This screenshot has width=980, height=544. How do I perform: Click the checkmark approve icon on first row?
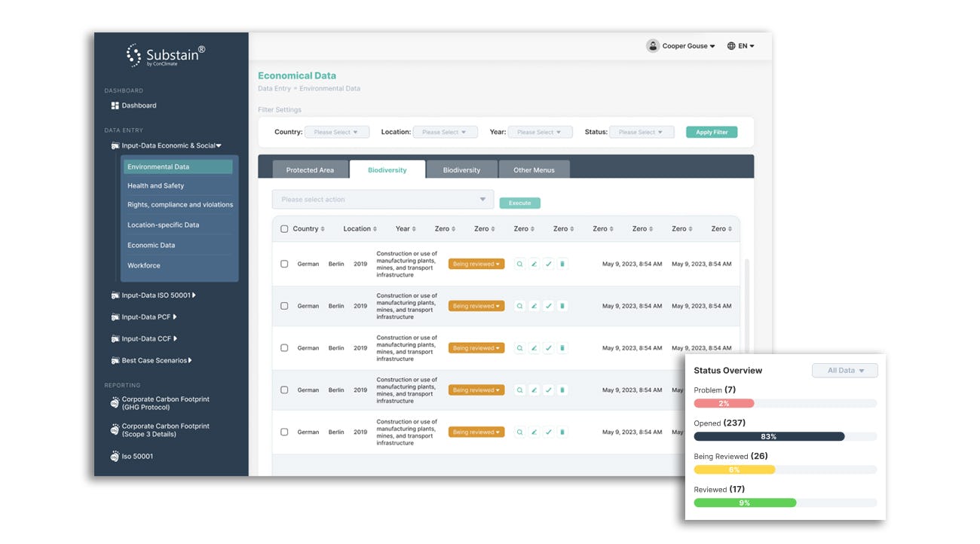(548, 263)
